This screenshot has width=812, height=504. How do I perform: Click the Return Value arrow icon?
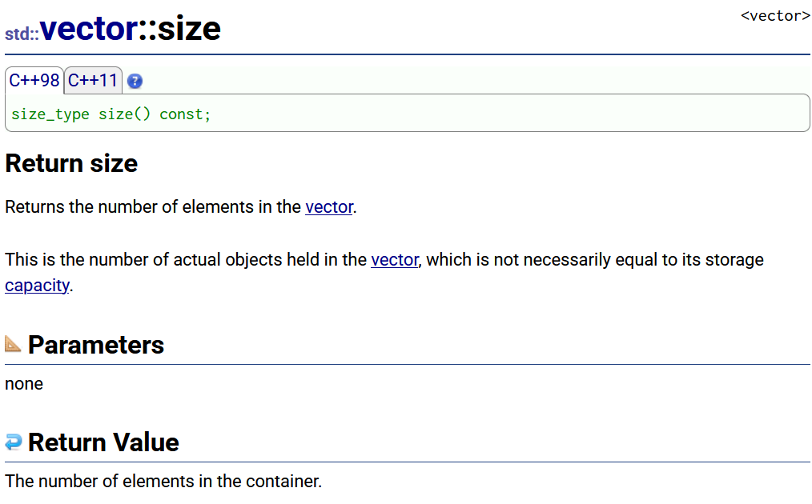14,442
